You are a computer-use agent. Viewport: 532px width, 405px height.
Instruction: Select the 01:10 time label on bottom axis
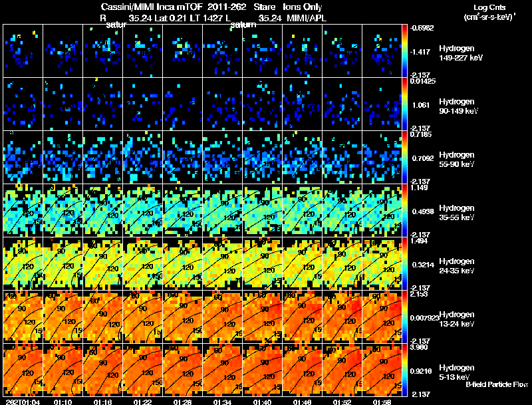(63, 401)
